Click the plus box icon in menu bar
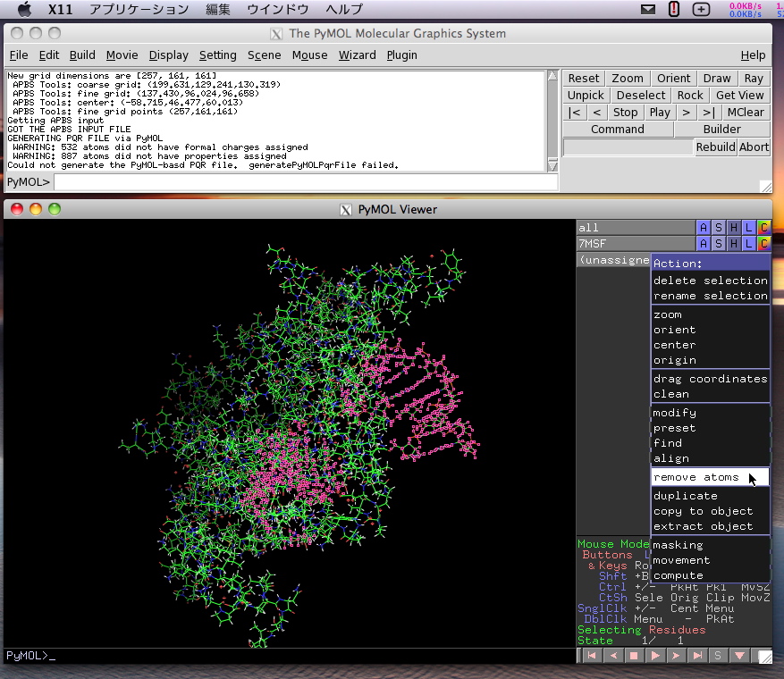The width and height of the screenshot is (784, 679). pos(701,9)
